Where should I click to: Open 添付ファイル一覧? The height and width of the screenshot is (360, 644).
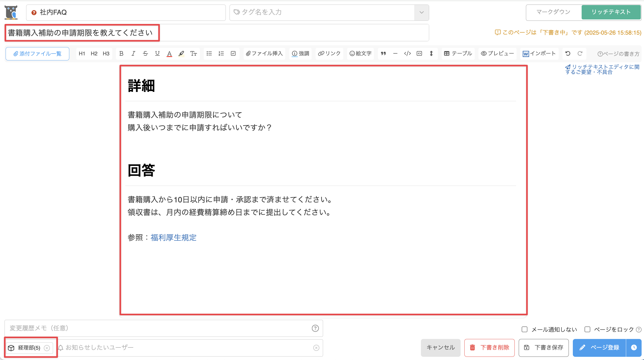click(x=37, y=54)
